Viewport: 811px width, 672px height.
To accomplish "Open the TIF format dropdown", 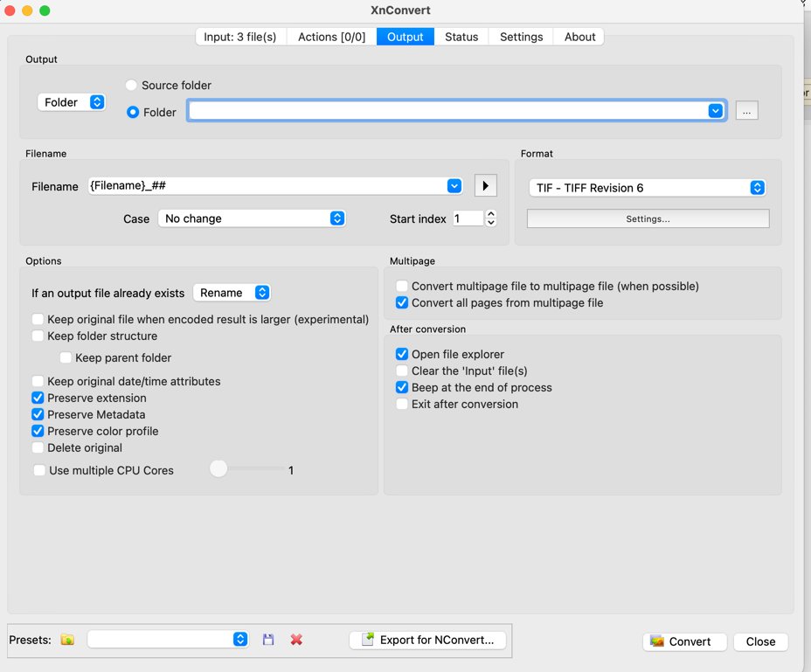I will [x=647, y=188].
